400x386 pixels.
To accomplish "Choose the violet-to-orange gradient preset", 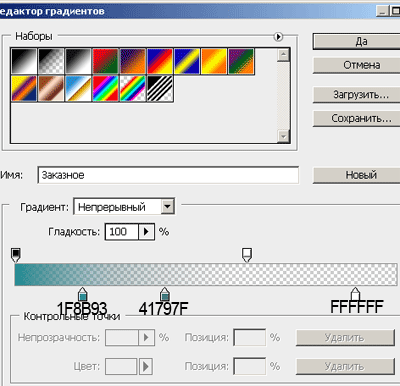I will pos(133,61).
